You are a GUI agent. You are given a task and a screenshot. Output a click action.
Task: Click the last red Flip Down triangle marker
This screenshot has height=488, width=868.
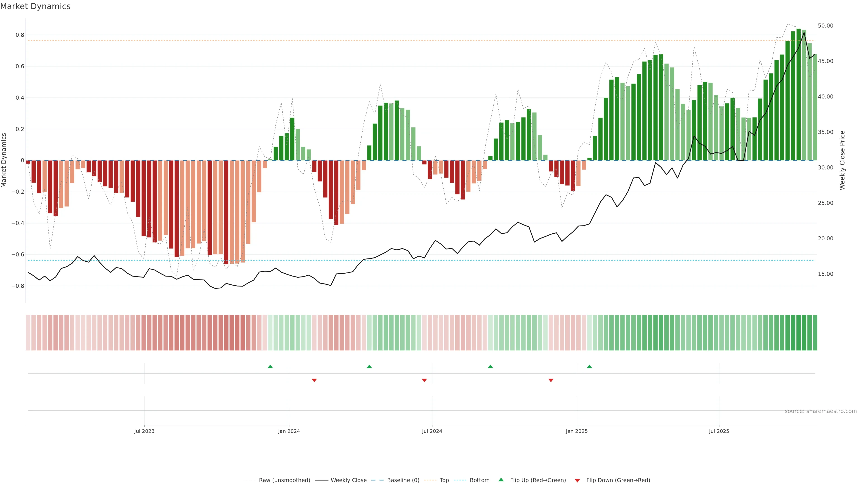click(x=551, y=380)
